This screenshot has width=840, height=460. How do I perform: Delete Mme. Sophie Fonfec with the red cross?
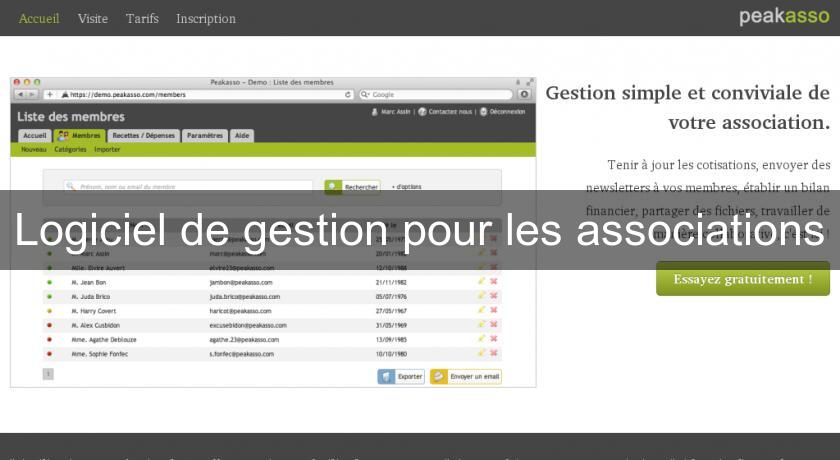(494, 353)
